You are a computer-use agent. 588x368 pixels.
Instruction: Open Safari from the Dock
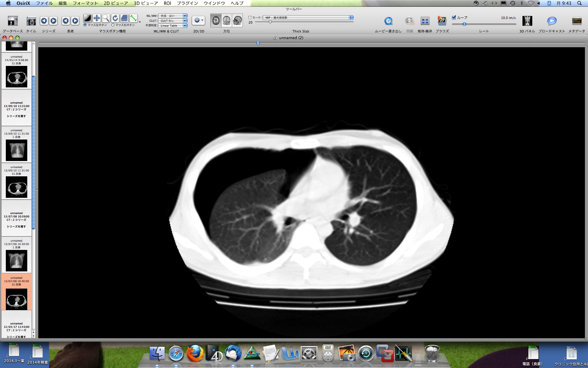point(176,354)
